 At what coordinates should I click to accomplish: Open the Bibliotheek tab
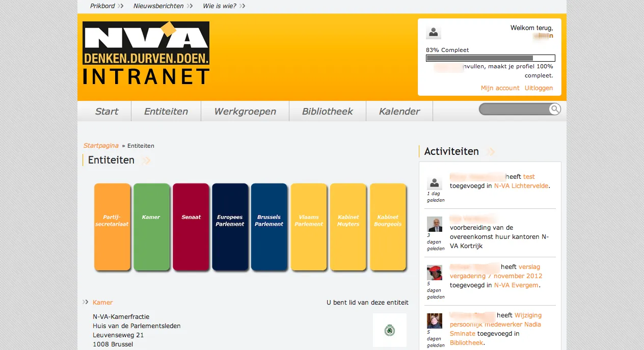click(x=328, y=111)
